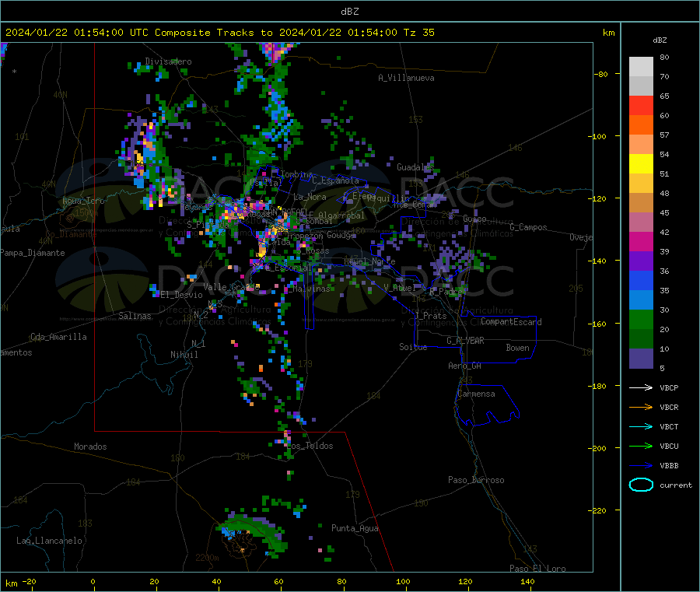
Task: Click the La_Nora map label
Action: pyautogui.click(x=310, y=197)
